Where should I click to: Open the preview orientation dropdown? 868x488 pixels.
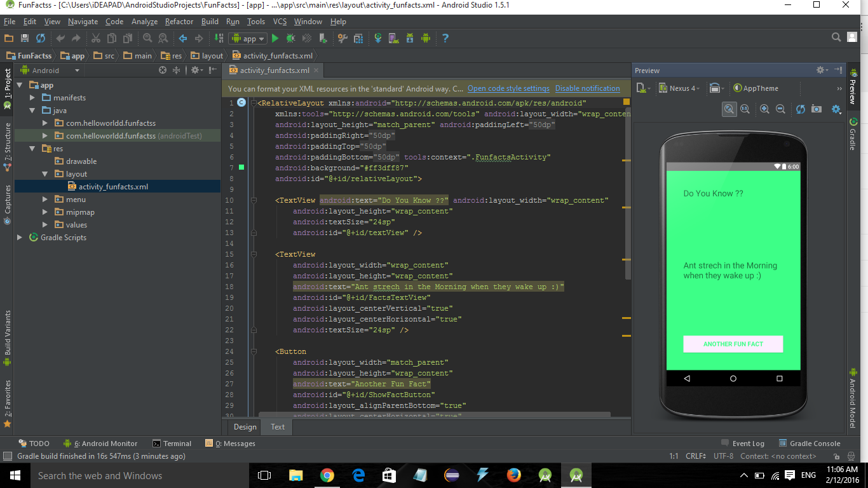(717, 88)
